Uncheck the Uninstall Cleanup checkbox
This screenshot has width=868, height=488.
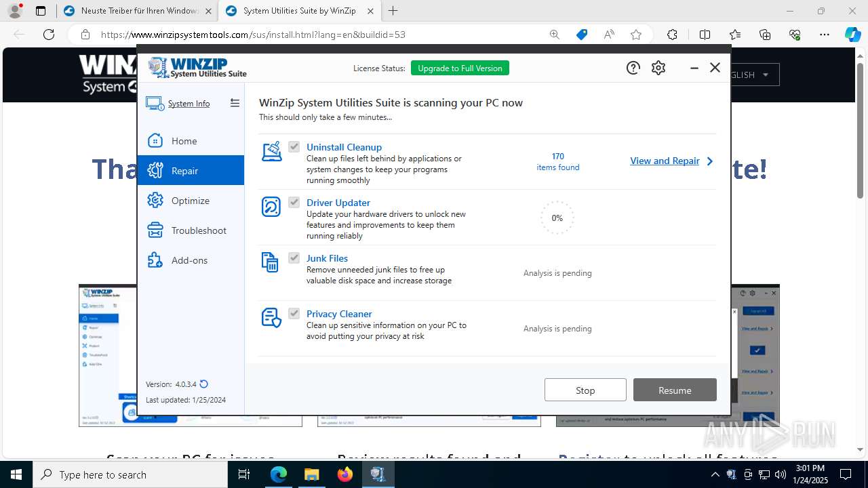point(294,146)
